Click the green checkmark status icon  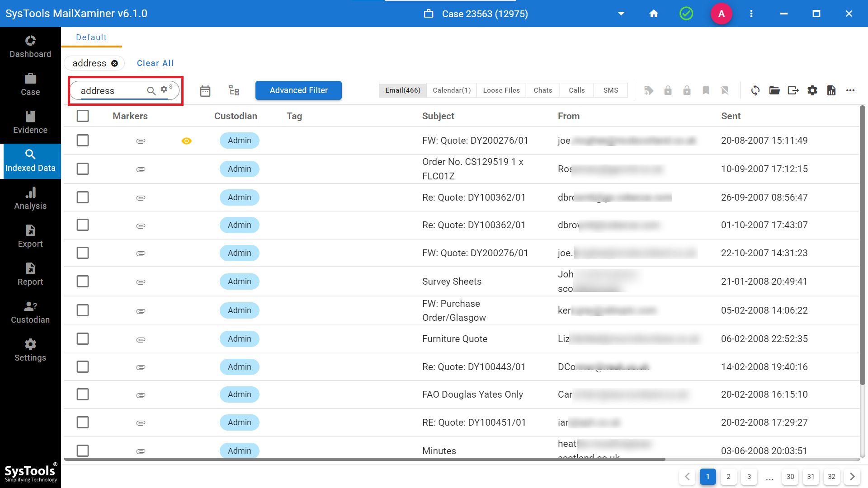click(686, 14)
